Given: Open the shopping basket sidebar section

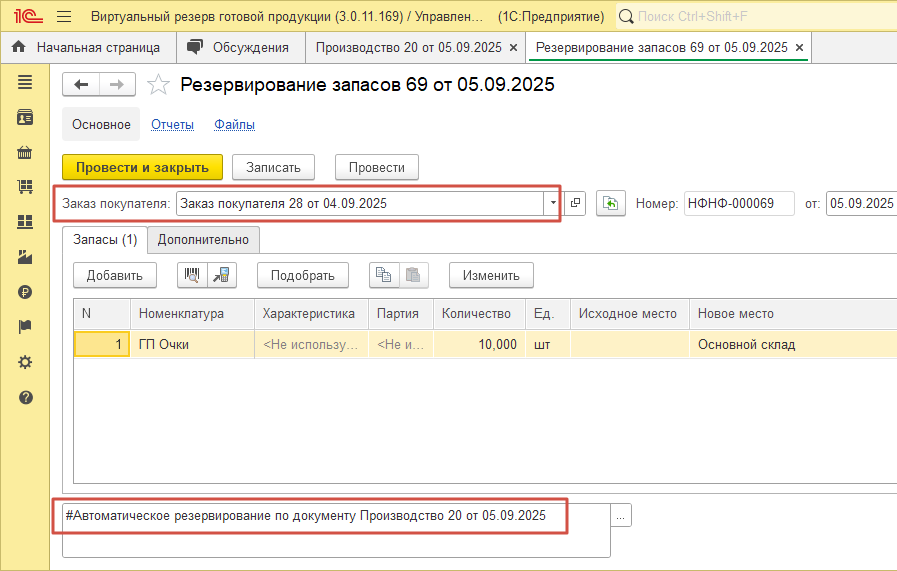Looking at the screenshot, I should point(25,153).
